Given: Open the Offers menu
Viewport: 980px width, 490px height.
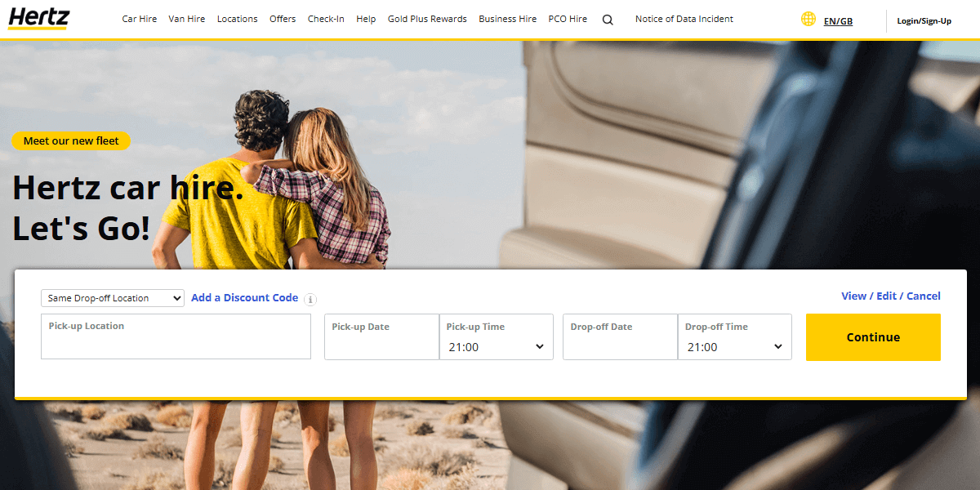Looking at the screenshot, I should [x=283, y=19].
